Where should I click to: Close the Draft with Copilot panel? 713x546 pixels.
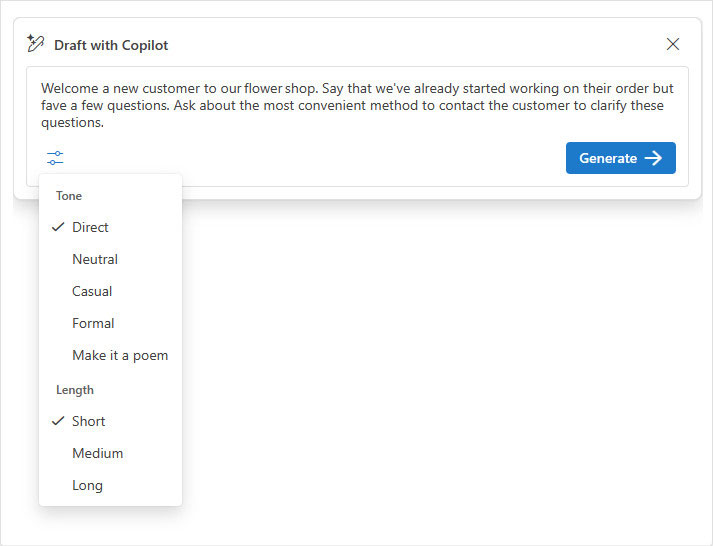point(673,44)
